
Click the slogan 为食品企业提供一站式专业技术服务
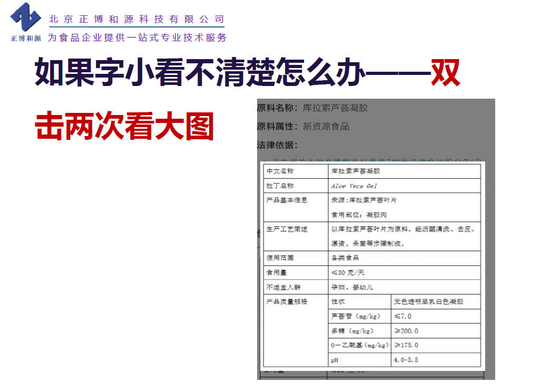[x=137, y=37]
